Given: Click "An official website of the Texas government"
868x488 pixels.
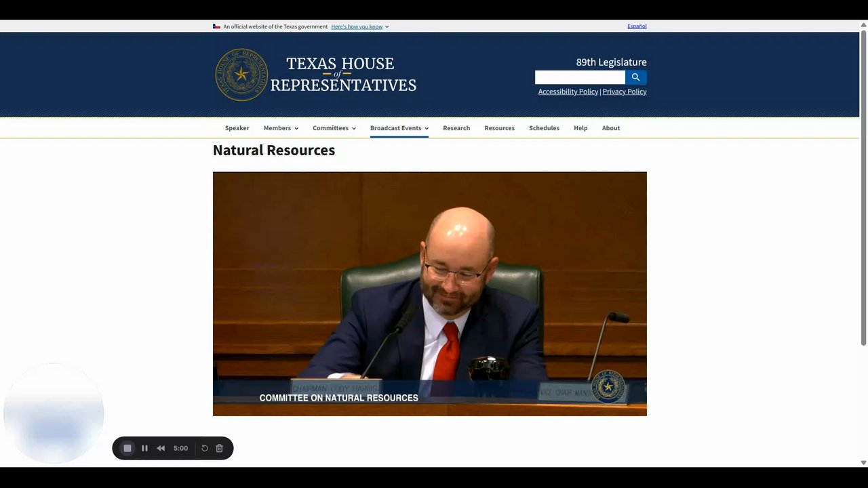Looking at the screenshot, I should click(275, 26).
